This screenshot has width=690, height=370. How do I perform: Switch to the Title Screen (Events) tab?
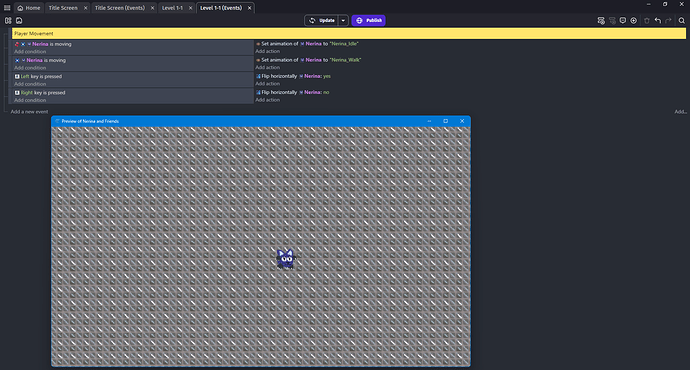point(120,8)
